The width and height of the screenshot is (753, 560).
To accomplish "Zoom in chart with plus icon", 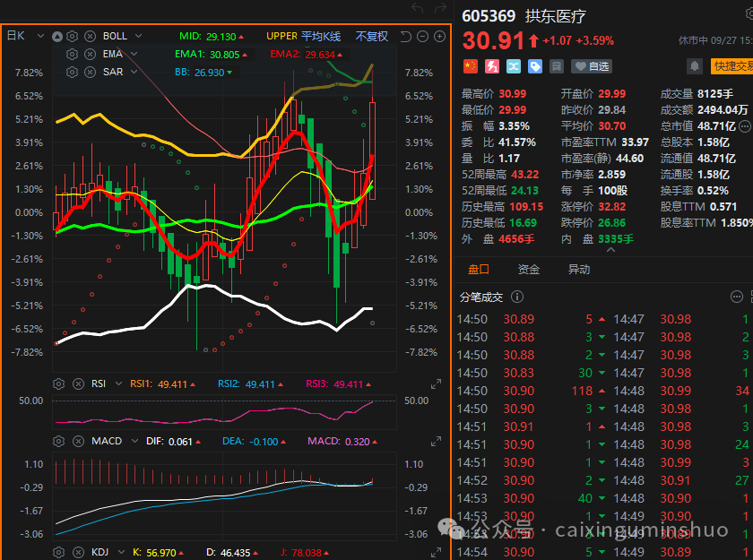I will pos(439,37).
